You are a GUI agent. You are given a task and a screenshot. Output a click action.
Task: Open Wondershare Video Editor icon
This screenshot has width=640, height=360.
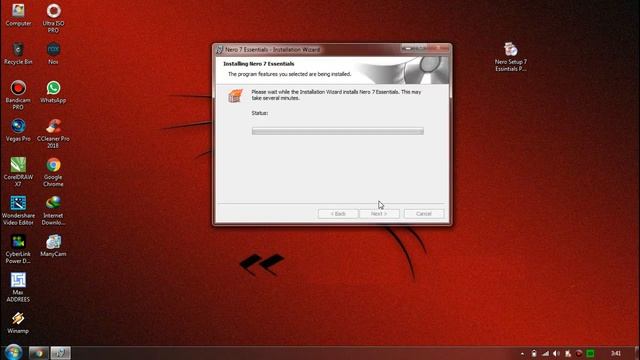18,210
